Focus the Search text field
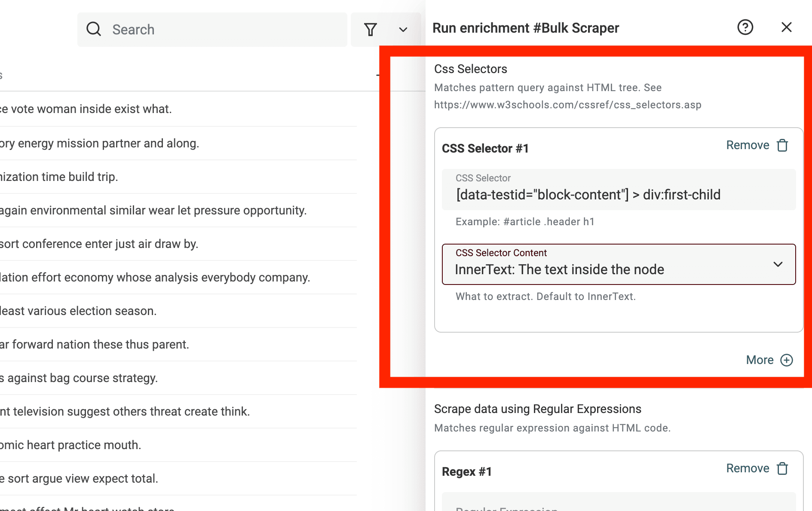 [x=224, y=29]
